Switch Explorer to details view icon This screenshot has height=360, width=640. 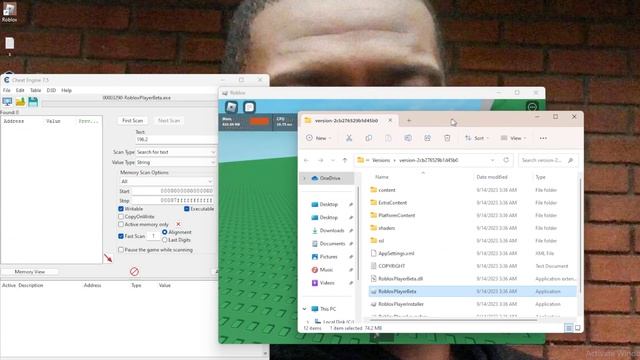tap(569, 328)
